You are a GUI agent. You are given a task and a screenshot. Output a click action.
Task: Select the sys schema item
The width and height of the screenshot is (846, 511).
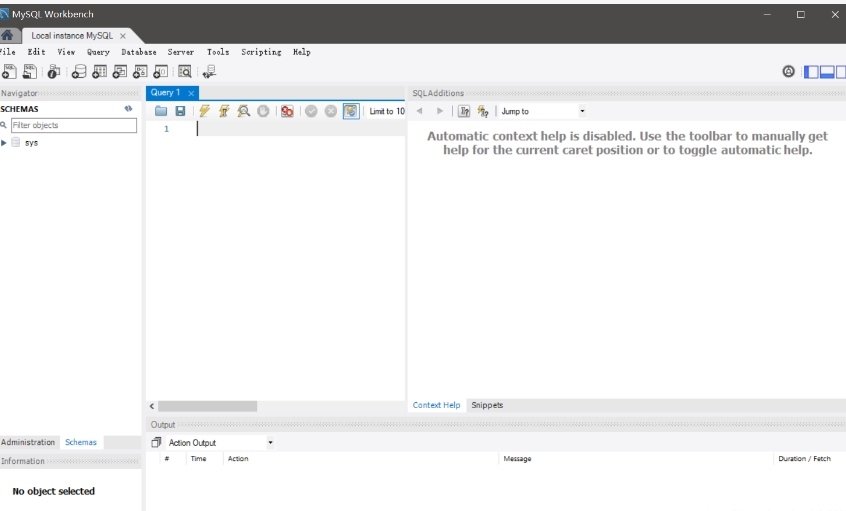click(31, 143)
